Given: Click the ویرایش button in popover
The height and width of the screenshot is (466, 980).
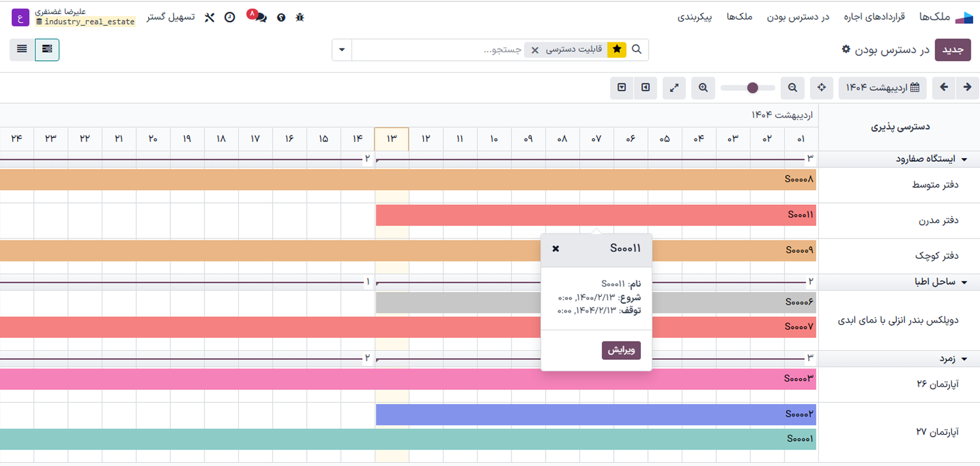Looking at the screenshot, I should (x=621, y=350).
